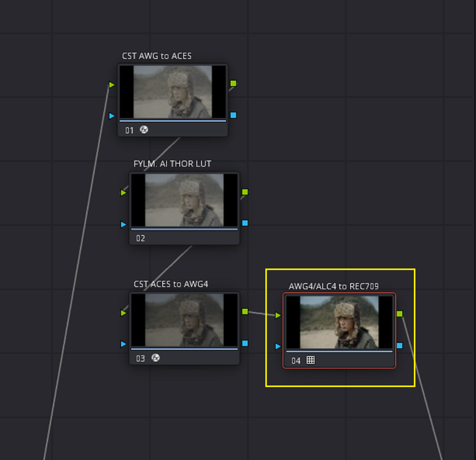The width and height of the screenshot is (476, 460).
Task: Click node 01 green RGB output square
Action: pyautogui.click(x=233, y=83)
